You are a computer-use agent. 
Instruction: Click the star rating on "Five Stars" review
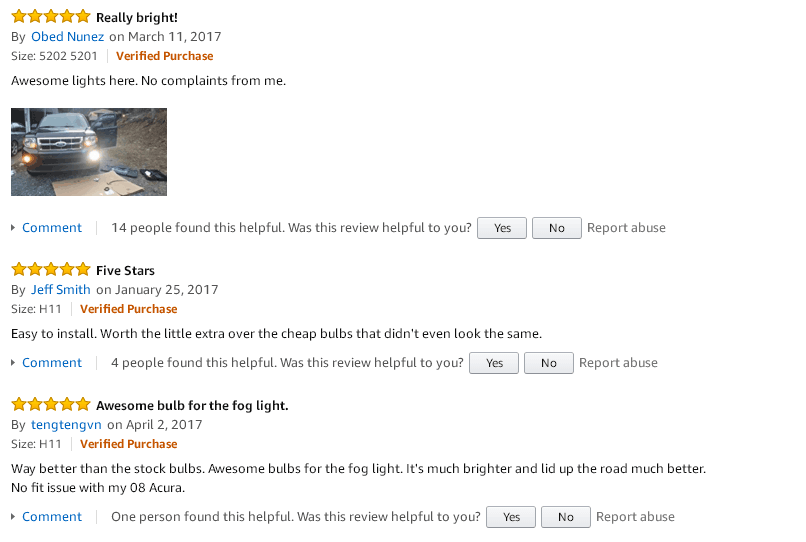pyautogui.click(x=50, y=270)
